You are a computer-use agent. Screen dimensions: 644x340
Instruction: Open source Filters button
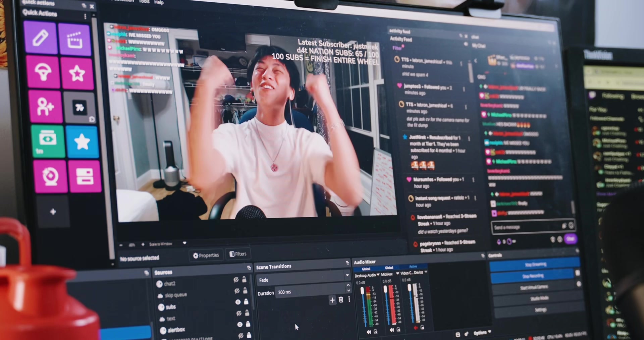(238, 254)
